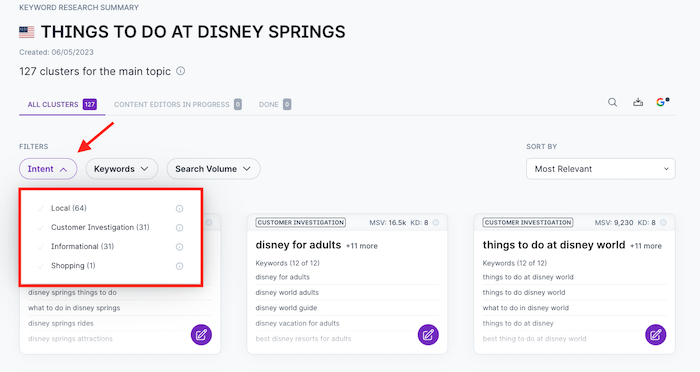
Task: Open the disney for adults cluster title
Action: 298,245
